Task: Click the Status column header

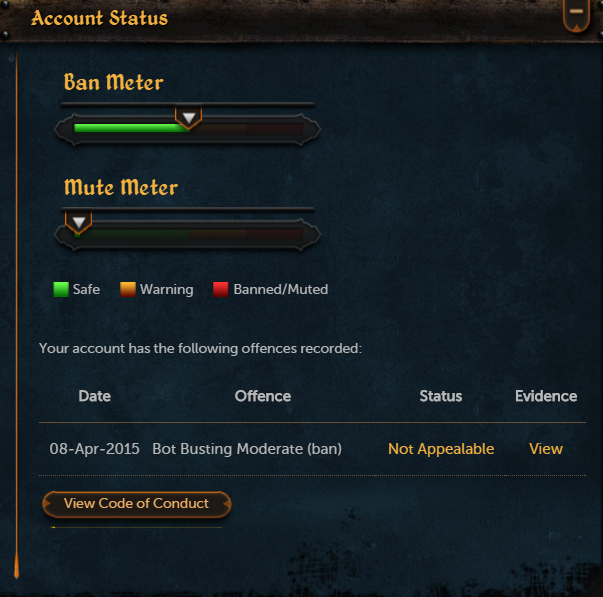Action: (x=441, y=396)
